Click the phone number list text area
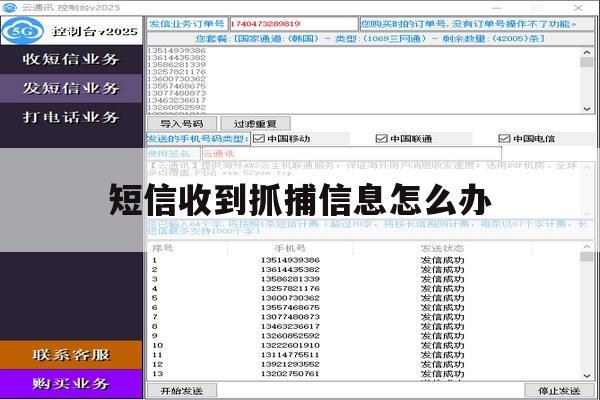600x400 pixels. point(364,80)
